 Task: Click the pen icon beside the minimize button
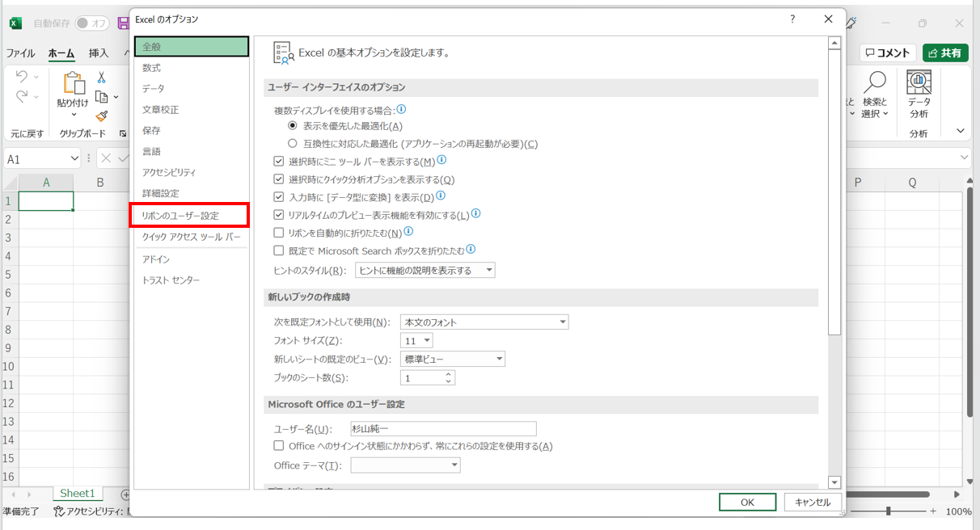click(x=851, y=23)
